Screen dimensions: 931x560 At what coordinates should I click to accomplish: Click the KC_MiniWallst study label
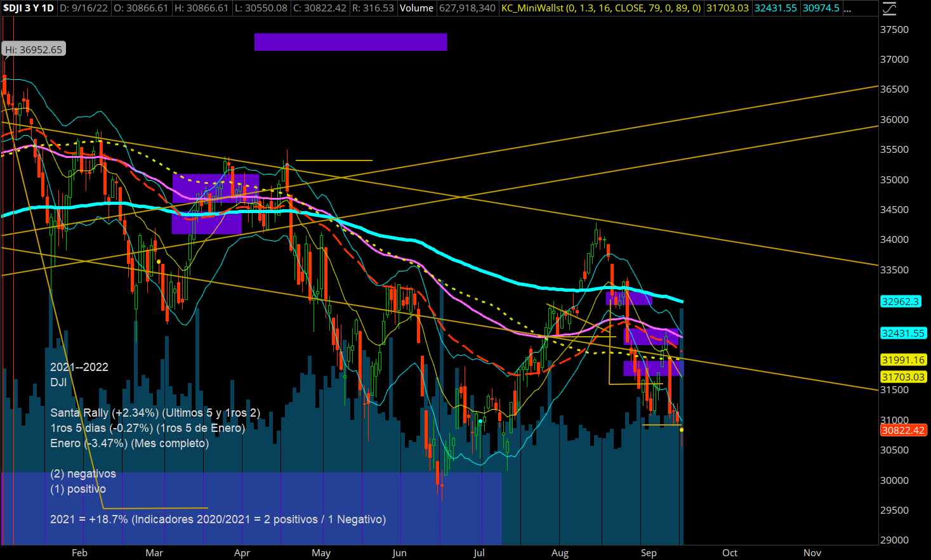pos(602,8)
